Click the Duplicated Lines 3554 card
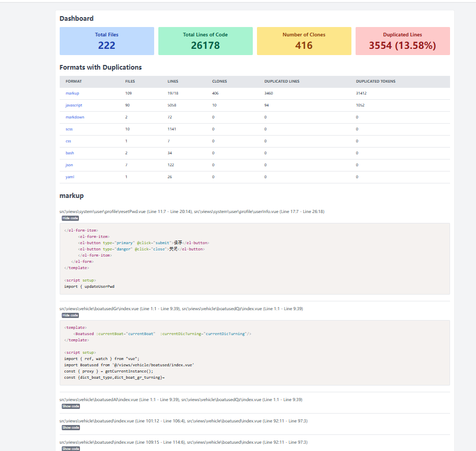This screenshot has height=451, width=476. click(x=403, y=41)
